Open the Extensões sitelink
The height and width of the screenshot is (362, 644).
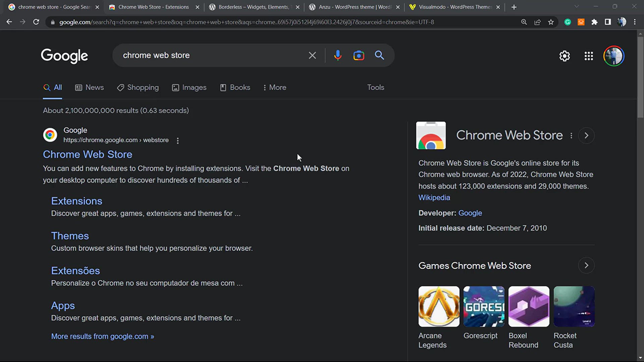pos(75,271)
